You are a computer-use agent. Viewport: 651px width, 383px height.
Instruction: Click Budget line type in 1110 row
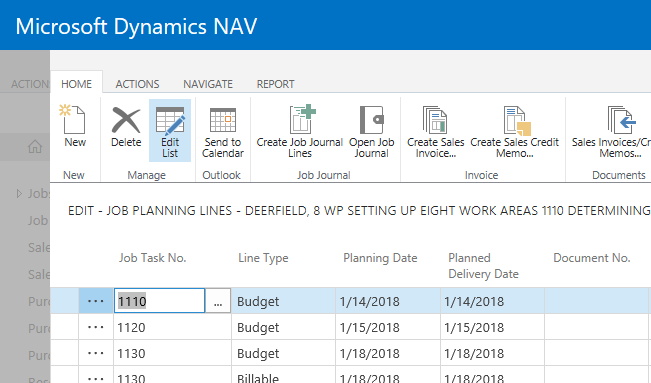(x=283, y=301)
